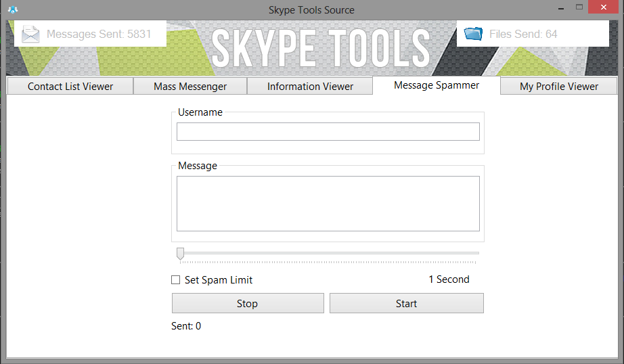Switch to the Mass Messenger tab
The width and height of the screenshot is (624, 364).
[190, 87]
